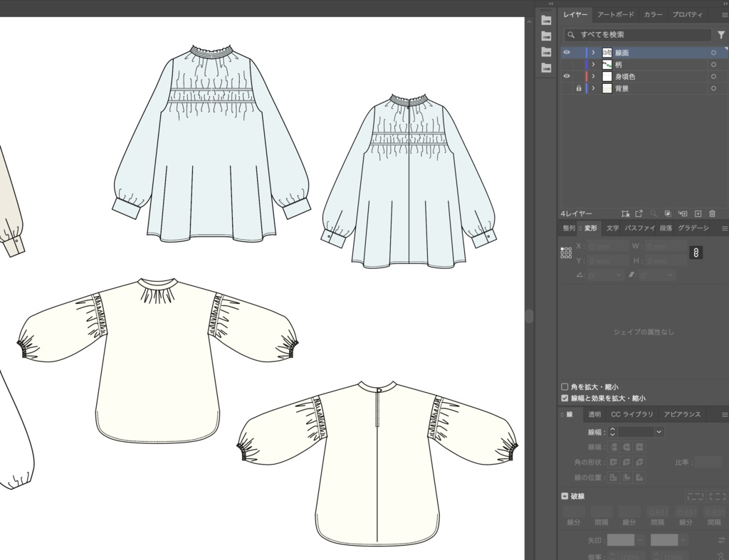The image size is (729, 560).
Task: Open the left arrowhead dropdown
Action: [x=639, y=539]
